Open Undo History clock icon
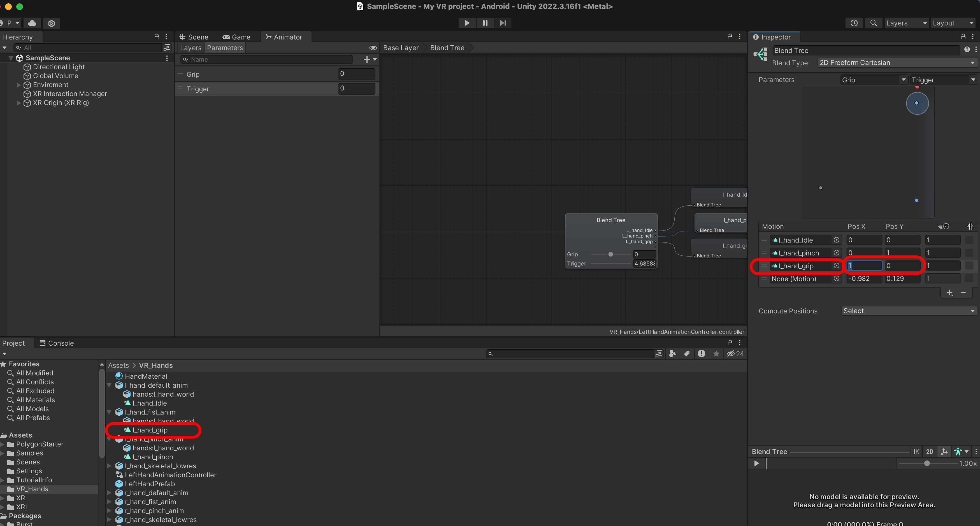 (x=854, y=23)
